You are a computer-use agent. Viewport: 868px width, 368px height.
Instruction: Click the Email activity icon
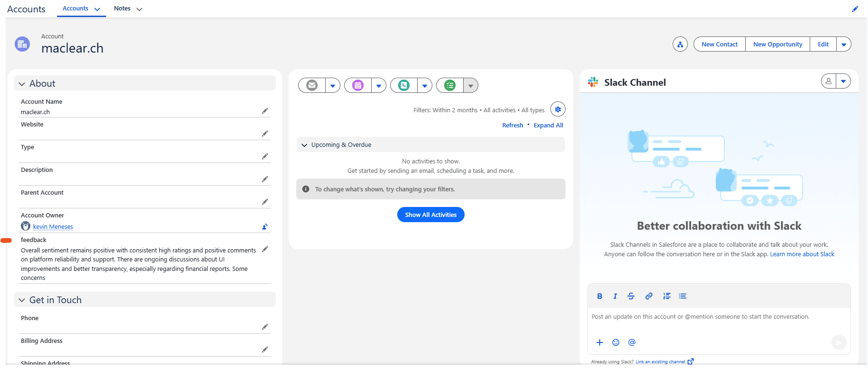pos(312,85)
